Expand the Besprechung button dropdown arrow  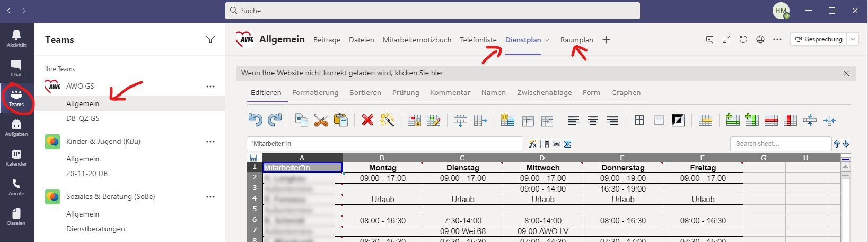pyautogui.click(x=853, y=39)
